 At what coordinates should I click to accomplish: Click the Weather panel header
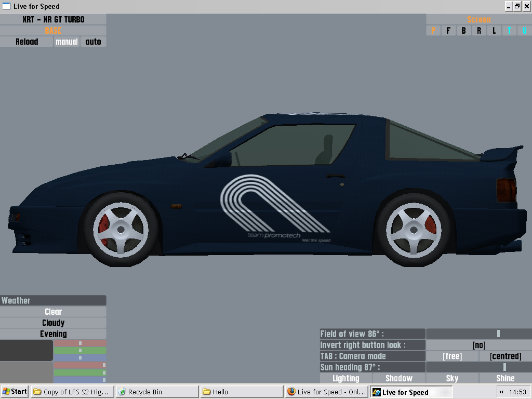54,300
